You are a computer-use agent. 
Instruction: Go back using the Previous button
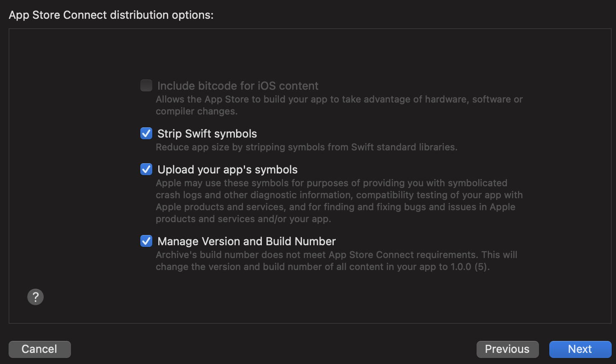507,349
